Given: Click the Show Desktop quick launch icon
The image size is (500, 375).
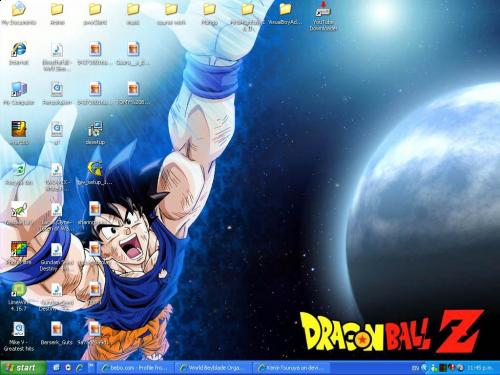Looking at the screenshot, I should click(56, 368).
